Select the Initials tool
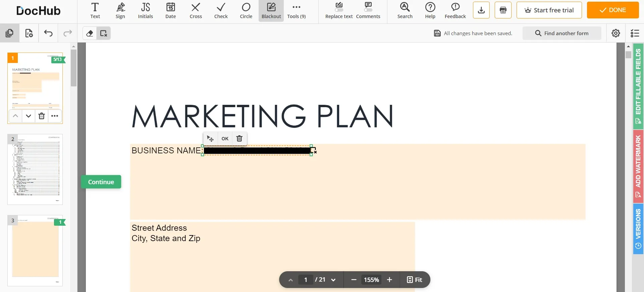The height and width of the screenshot is (292, 644). (145, 11)
